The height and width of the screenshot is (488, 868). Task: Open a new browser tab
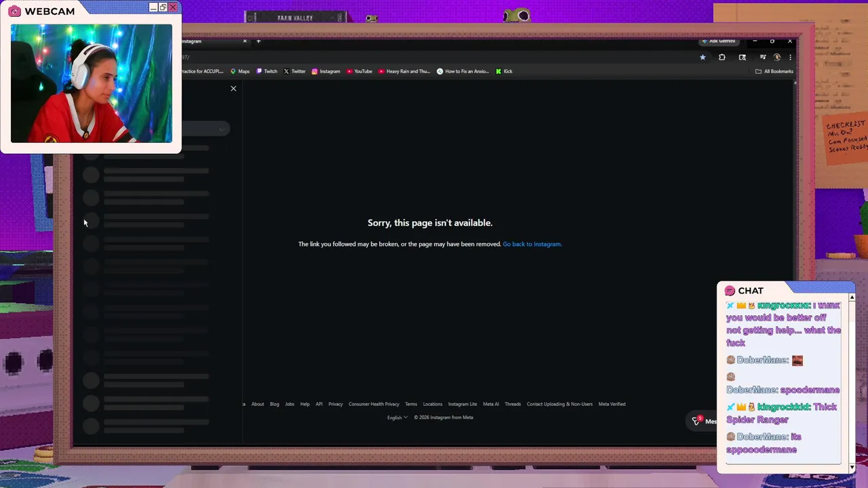click(x=258, y=41)
